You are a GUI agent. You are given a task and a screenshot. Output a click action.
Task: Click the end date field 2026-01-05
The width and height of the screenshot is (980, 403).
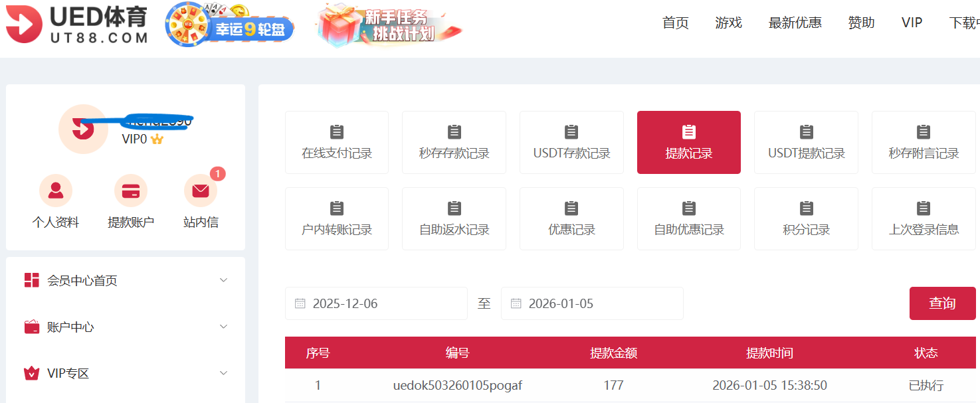tap(591, 303)
